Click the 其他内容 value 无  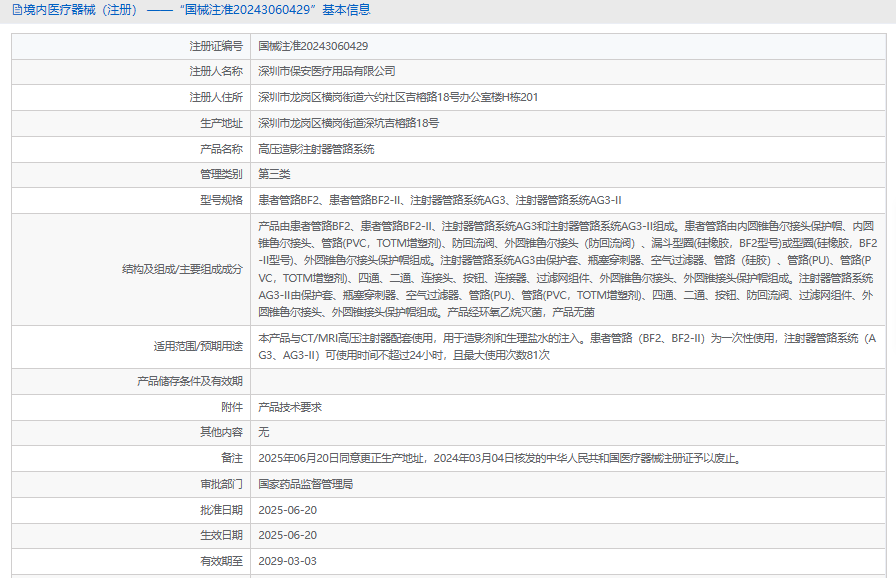264,433
